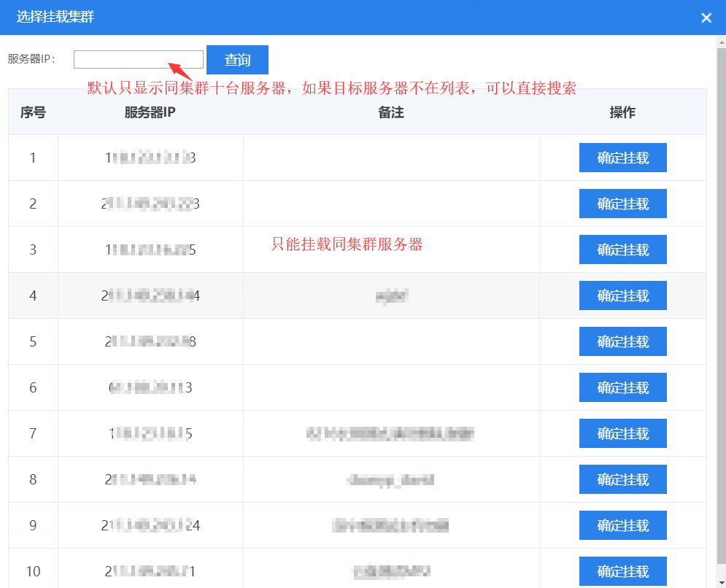The width and height of the screenshot is (726, 588).
Task: Select the remark cell in row 7
Action: 391,434
